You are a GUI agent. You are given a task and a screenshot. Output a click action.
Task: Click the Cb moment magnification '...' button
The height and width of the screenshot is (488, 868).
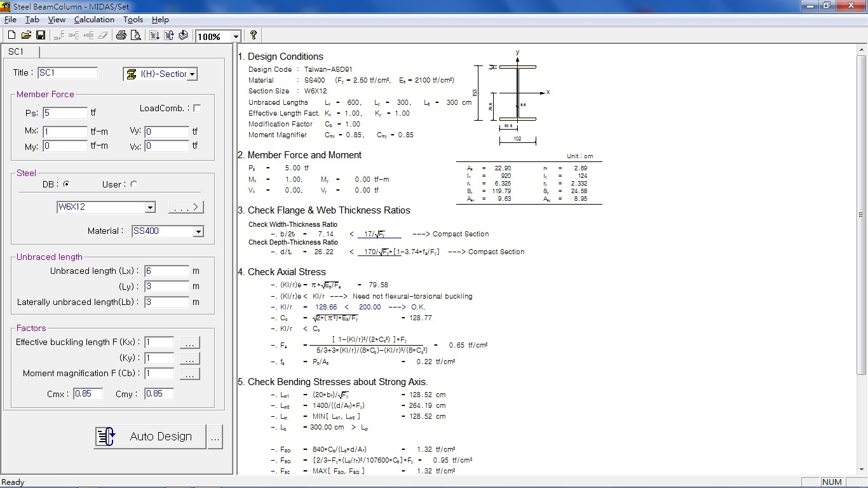190,374
